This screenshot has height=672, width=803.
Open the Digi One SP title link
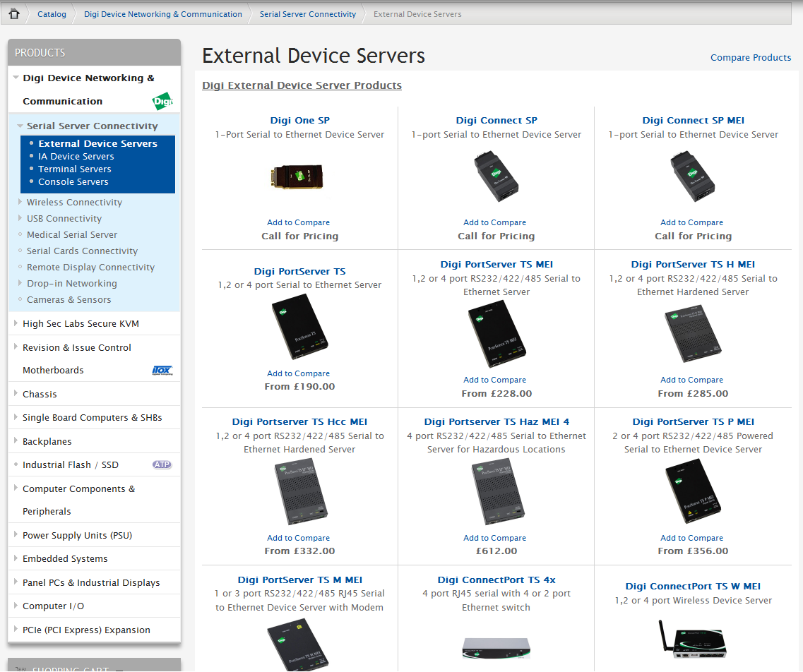pos(300,120)
